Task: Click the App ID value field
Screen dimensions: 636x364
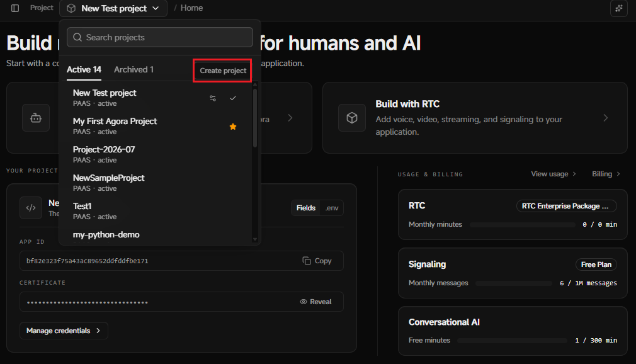Action: coord(181,261)
